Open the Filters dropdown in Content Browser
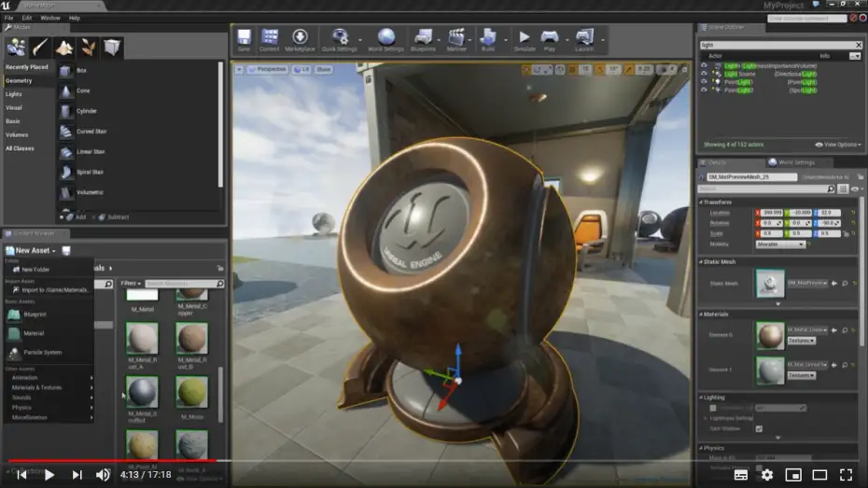The width and height of the screenshot is (868, 488). click(x=131, y=284)
